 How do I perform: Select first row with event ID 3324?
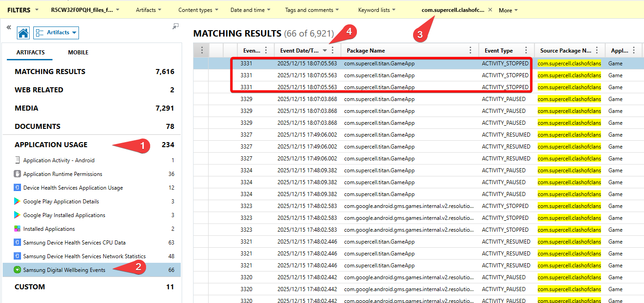419,170
